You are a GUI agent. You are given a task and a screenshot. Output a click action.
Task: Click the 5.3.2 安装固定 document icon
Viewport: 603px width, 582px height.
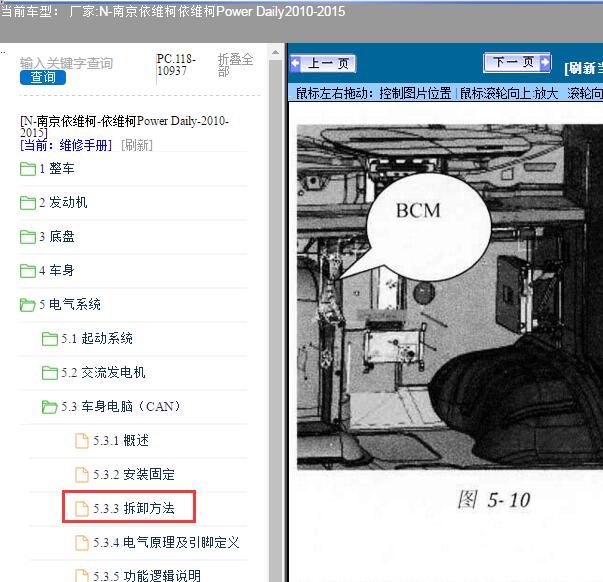(82, 474)
